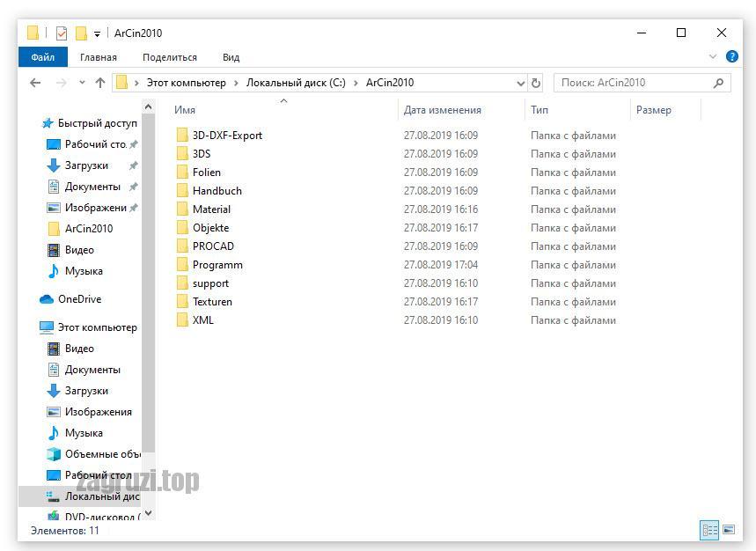Go to Локальный диск (C:) in the breadcrumb
The image size is (756, 551).
point(296,83)
